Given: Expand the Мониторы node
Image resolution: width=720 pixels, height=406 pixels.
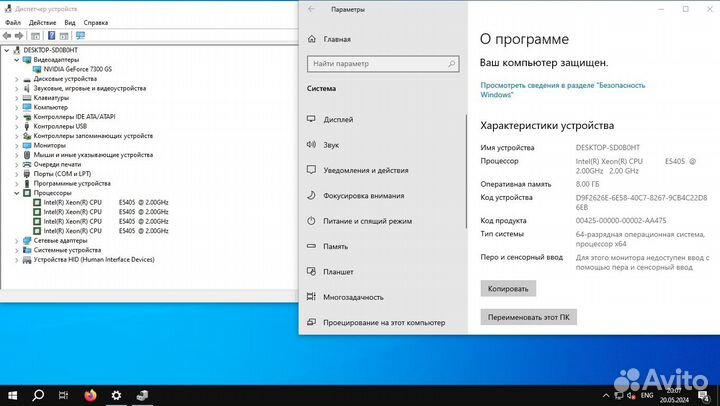Looking at the screenshot, I should [17, 146].
